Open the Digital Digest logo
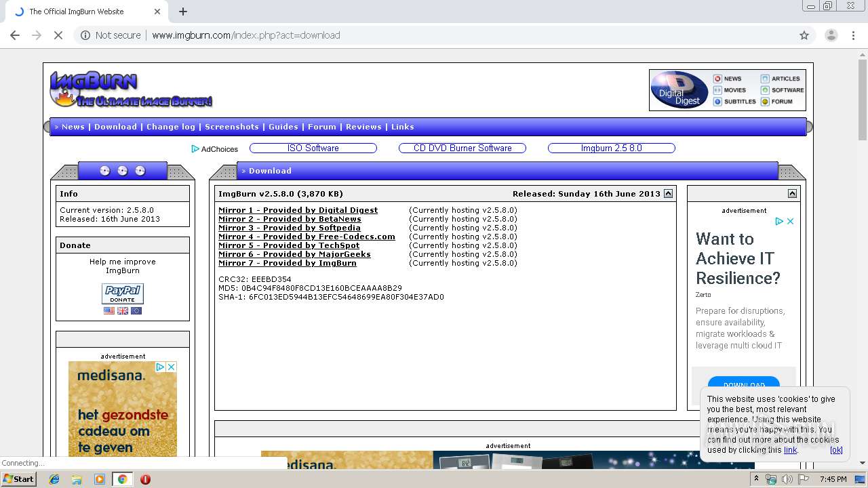 (679, 90)
